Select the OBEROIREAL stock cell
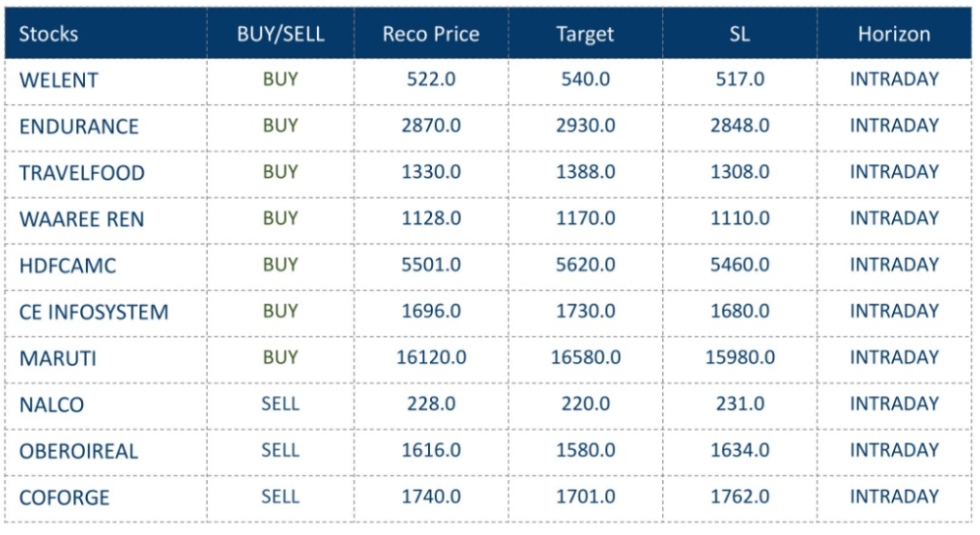 click(x=78, y=451)
